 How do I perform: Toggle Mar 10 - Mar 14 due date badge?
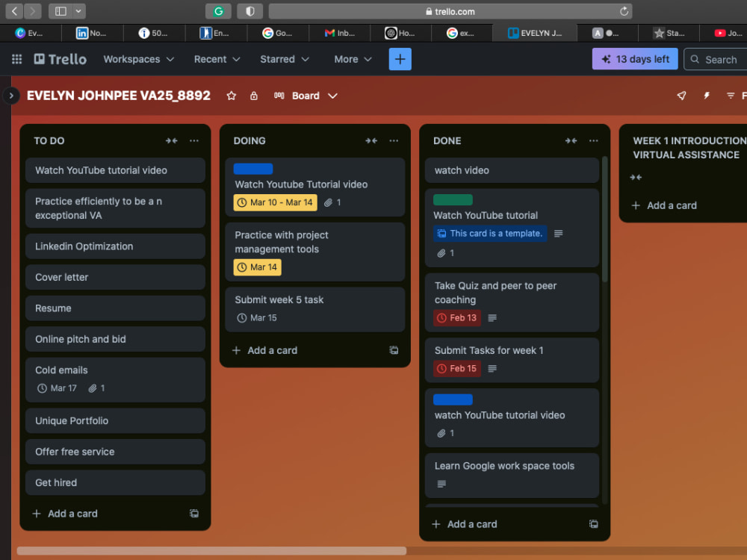coord(276,202)
